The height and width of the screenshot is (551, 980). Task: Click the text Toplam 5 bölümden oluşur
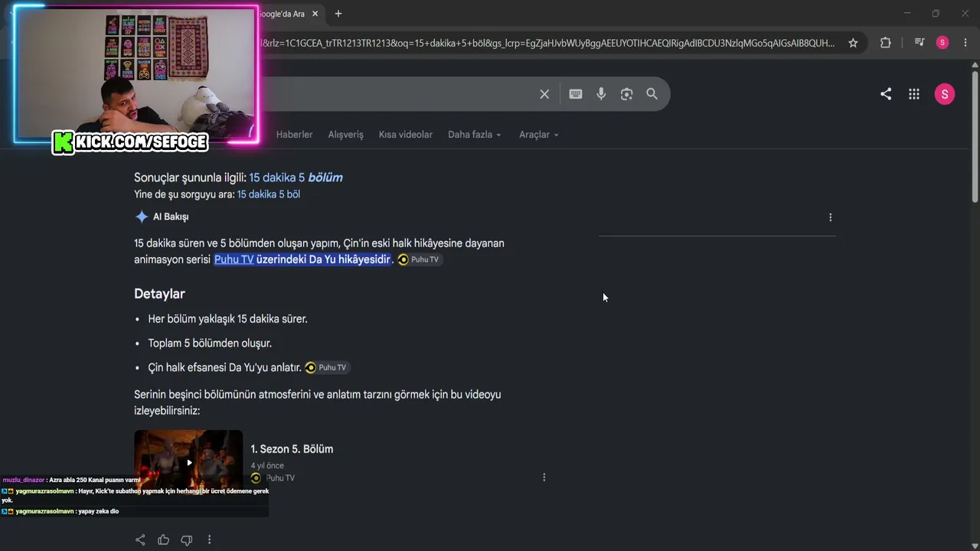coord(210,344)
